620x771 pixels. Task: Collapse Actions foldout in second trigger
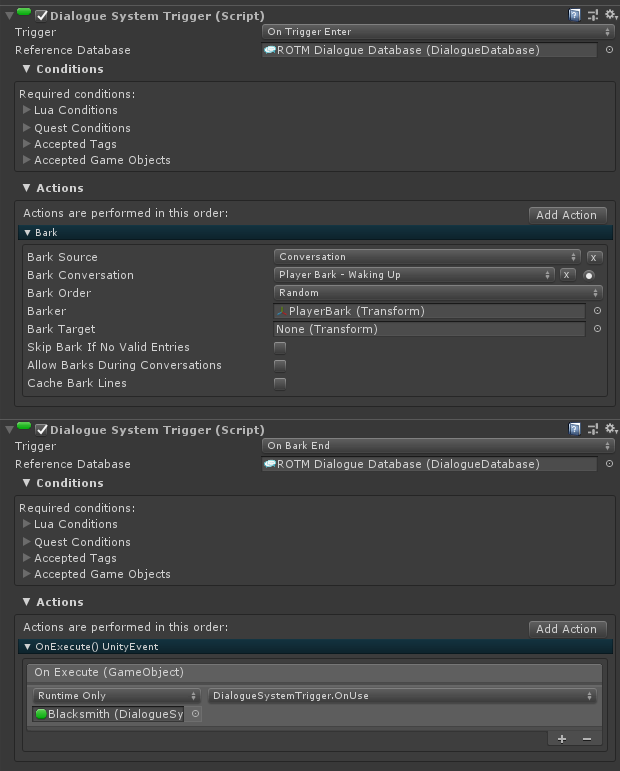[x=27, y=602]
